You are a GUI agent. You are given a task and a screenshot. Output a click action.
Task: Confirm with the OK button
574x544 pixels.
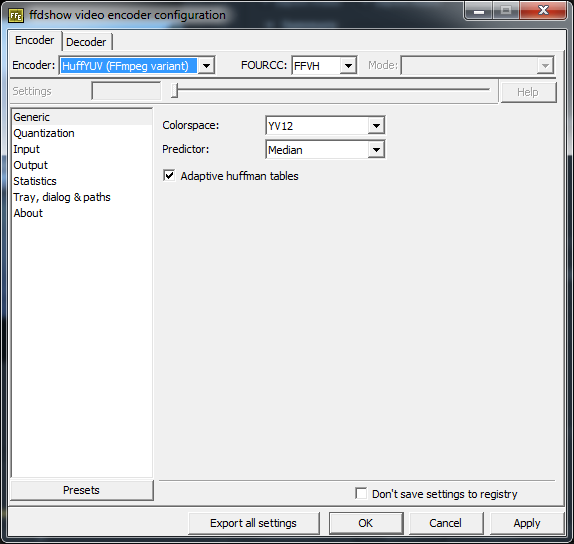pyautogui.click(x=366, y=523)
